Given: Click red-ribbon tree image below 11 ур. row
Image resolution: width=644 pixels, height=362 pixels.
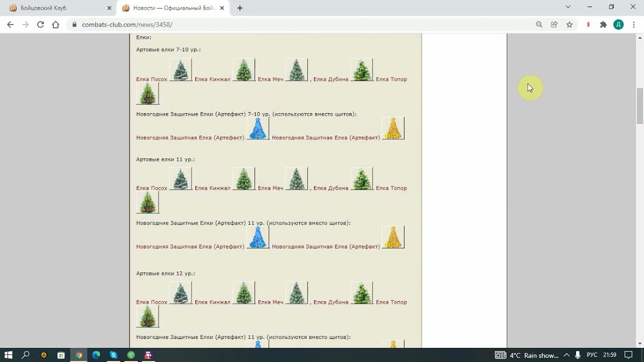Looking at the screenshot, I should [147, 203].
